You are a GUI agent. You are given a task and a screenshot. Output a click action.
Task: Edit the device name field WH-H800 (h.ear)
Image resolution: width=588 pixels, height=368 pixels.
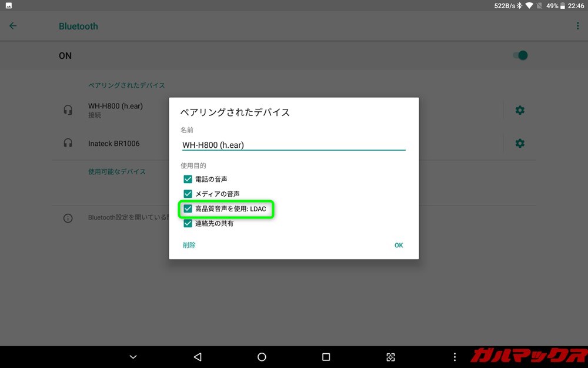(x=293, y=145)
